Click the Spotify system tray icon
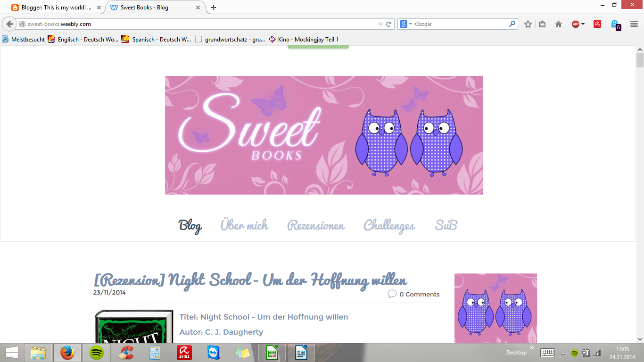 (x=575, y=353)
